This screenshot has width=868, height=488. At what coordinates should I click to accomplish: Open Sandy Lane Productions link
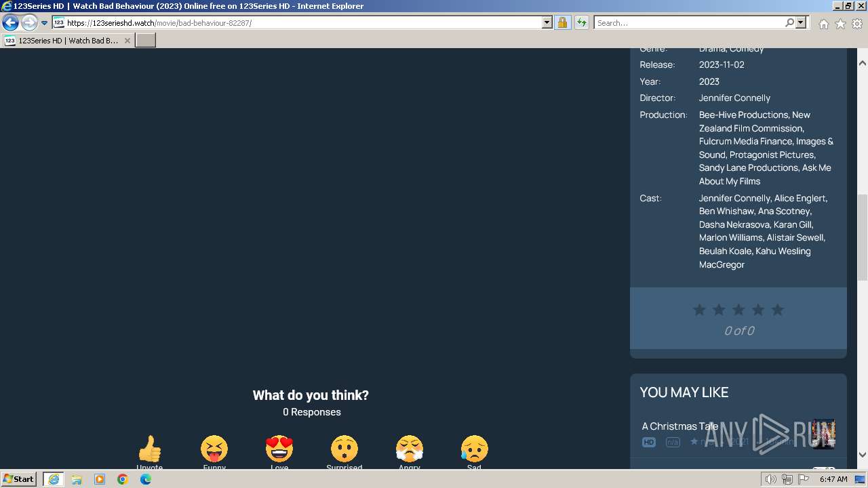tap(749, 167)
